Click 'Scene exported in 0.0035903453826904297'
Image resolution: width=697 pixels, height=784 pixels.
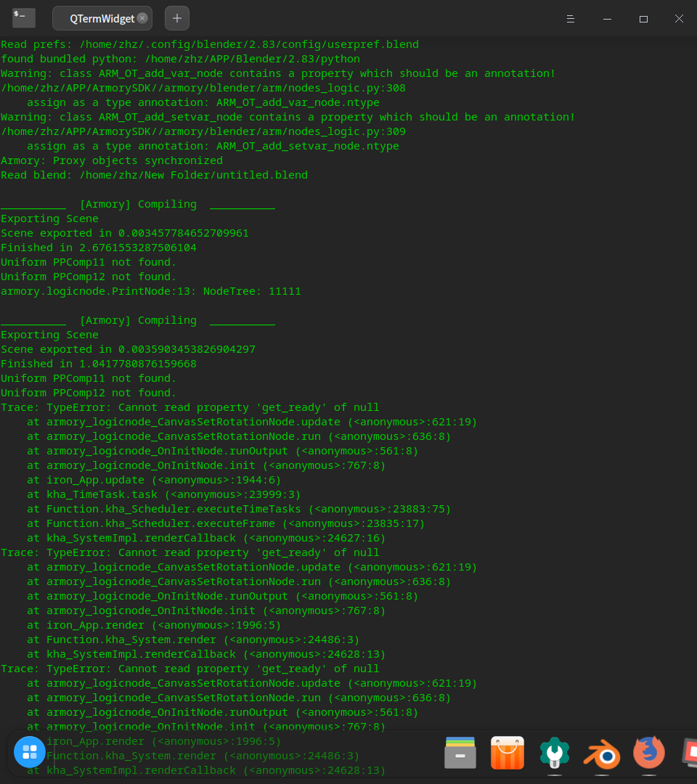point(128,349)
